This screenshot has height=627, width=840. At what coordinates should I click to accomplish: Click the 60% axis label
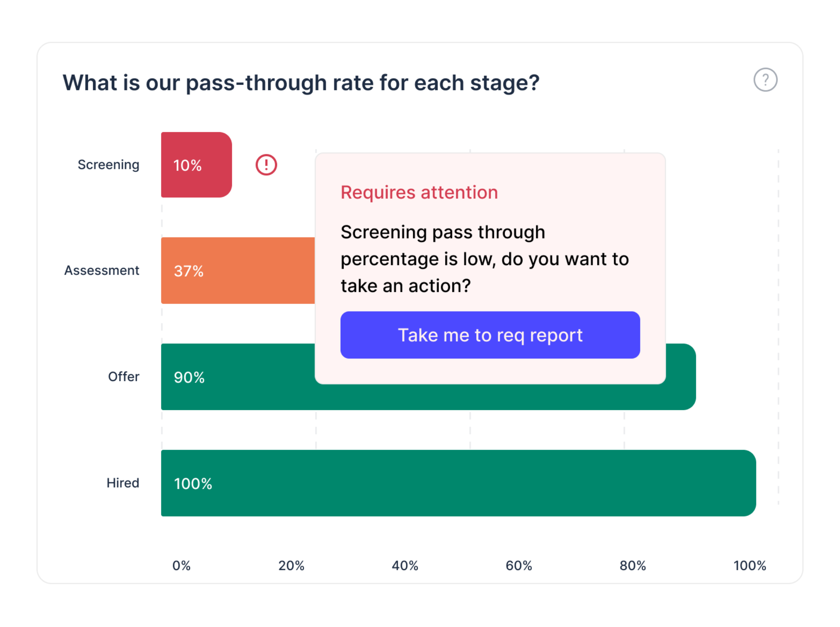(518, 565)
